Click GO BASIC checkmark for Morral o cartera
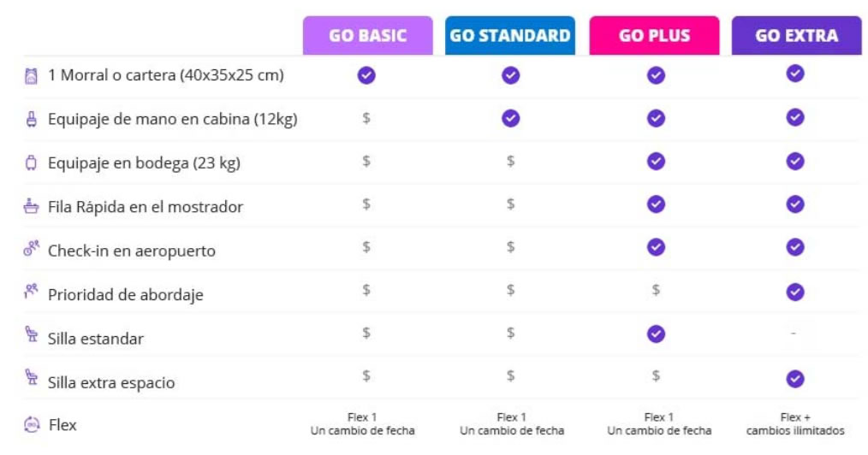The width and height of the screenshot is (868, 455). point(366,75)
